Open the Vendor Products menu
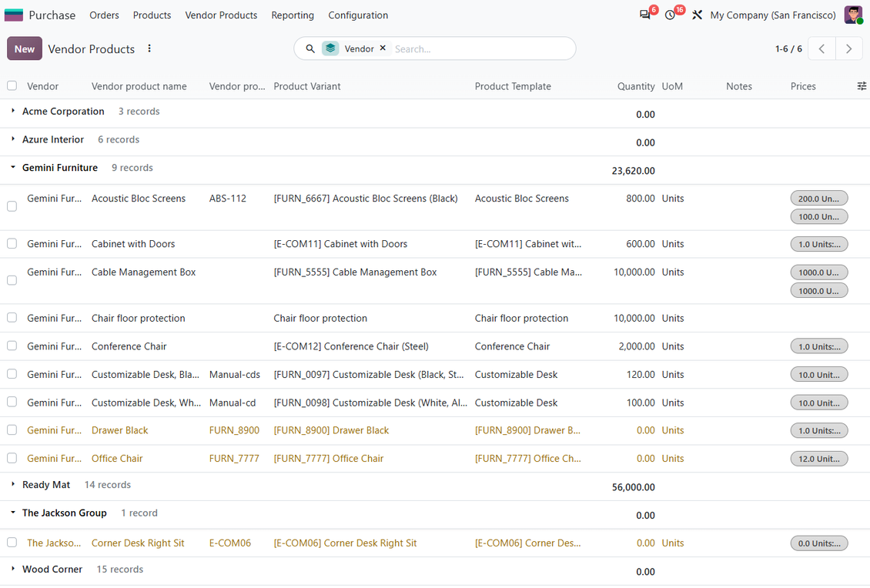The width and height of the screenshot is (870, 588). (x=221, y=15)
